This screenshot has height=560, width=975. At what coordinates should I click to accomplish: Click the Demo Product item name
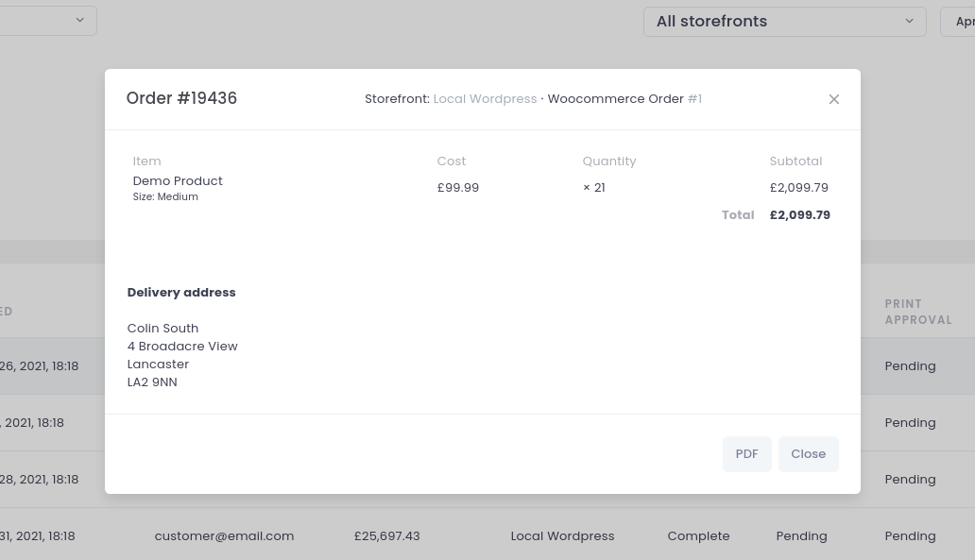178,181
